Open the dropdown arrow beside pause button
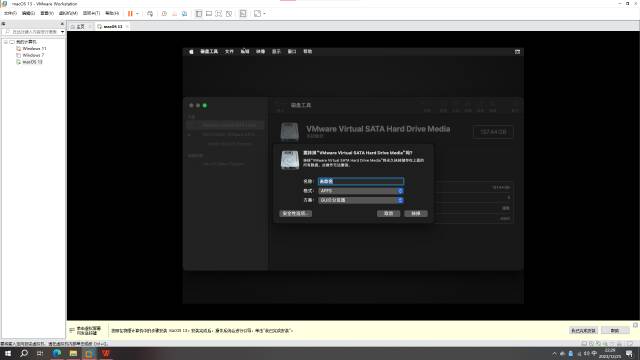This screenshot has height=360, width=640. point(137,13)
